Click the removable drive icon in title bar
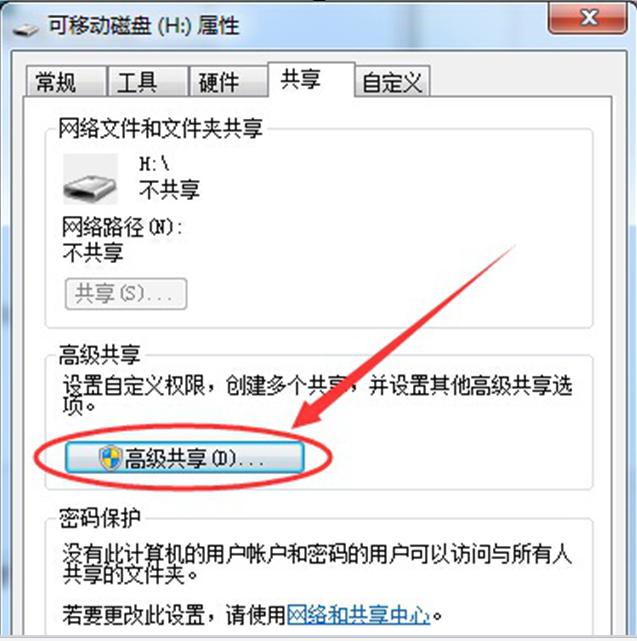The width and height of the screenshot is (637, 641). (26, 29)
